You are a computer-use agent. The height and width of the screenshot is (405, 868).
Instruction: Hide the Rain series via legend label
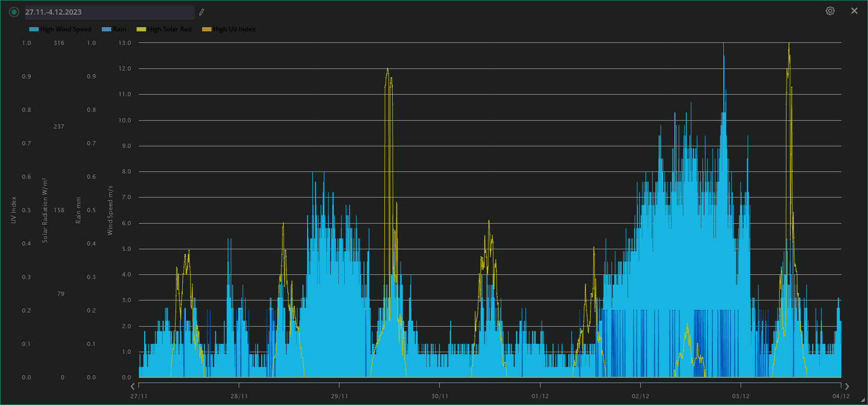[120, 29]
